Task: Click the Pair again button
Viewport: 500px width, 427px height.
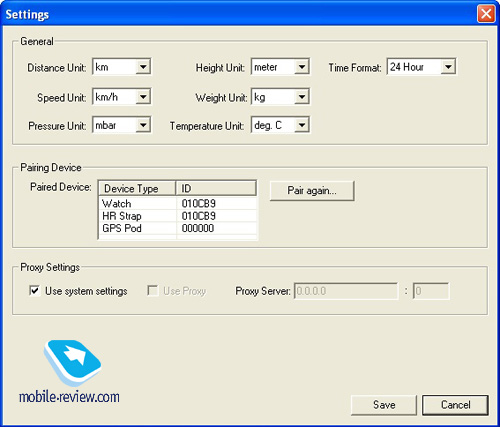Action: pos(312,191)
